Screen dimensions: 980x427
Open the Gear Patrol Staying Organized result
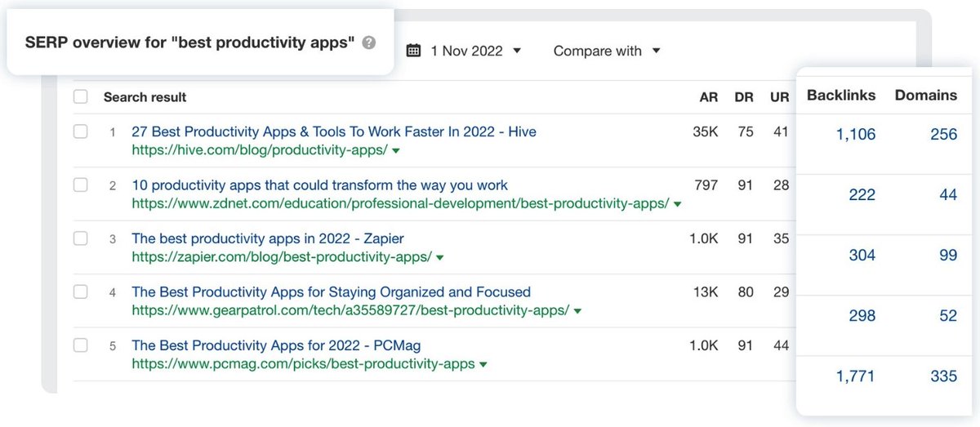(x=331, y=291)
